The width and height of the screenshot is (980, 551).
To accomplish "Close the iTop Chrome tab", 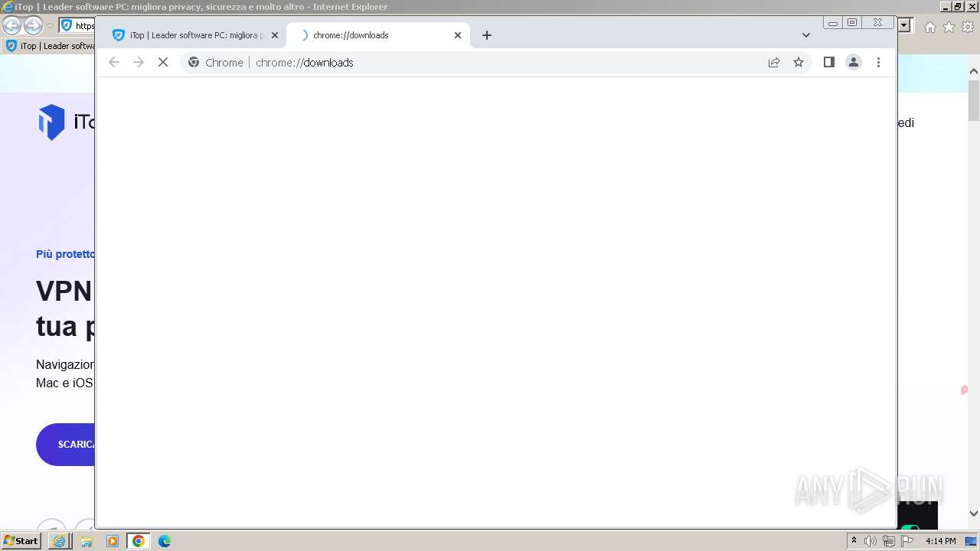I will tap(275, 35).
